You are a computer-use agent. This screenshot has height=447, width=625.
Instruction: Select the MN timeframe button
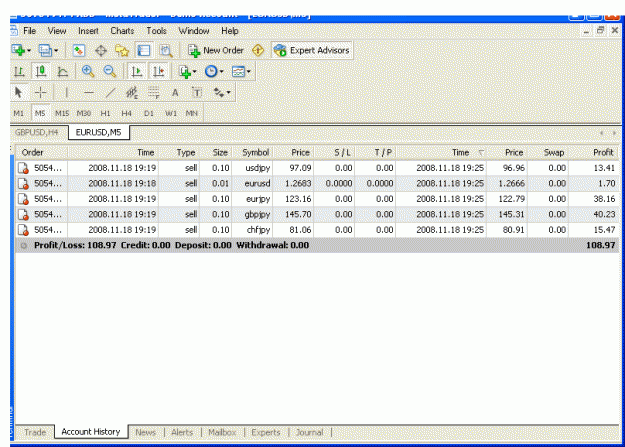[192, 113]
